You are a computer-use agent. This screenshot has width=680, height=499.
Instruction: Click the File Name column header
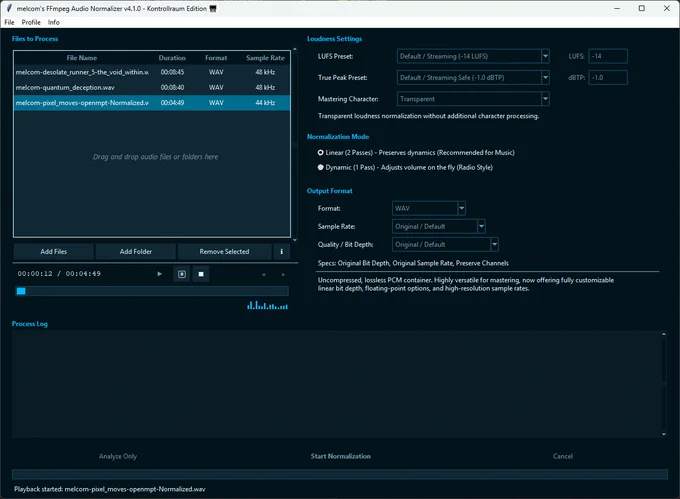click(82, 58)
